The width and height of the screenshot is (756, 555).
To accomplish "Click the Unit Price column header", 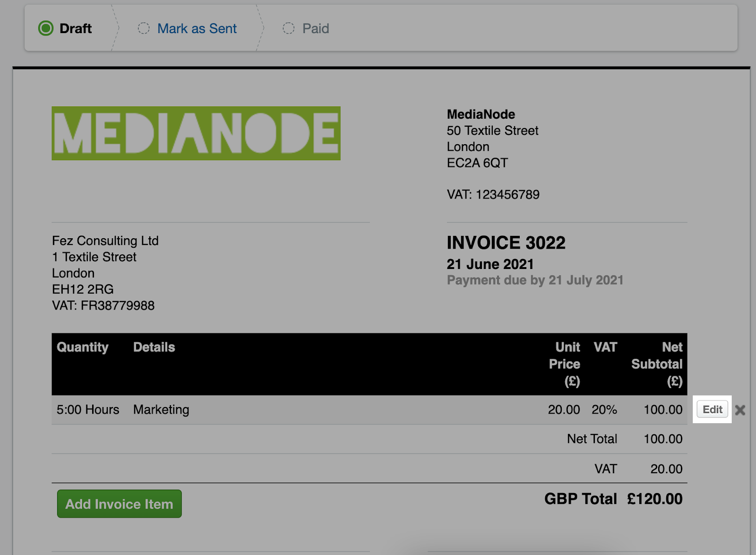I will pos(565,364).
